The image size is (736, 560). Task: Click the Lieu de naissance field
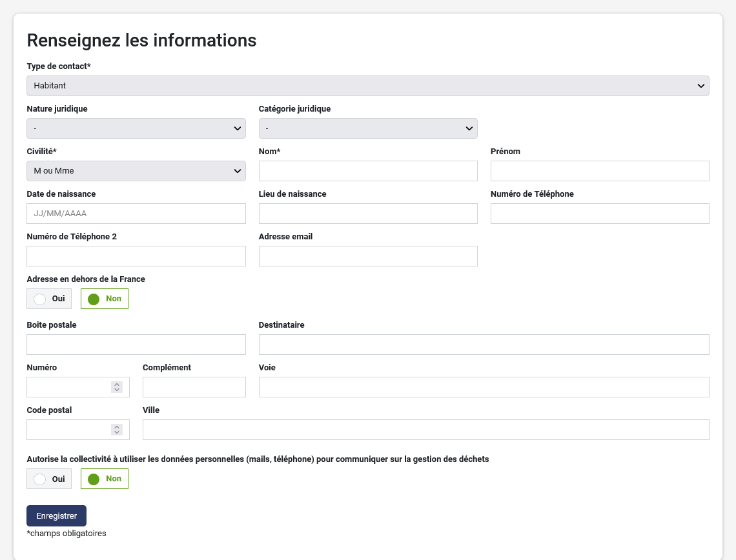pyautogui.click(x=367, y=214)
